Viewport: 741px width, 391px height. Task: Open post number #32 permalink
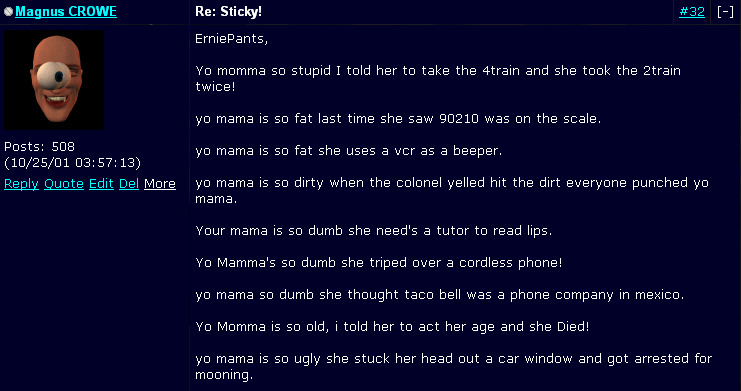tap(692, 12)
